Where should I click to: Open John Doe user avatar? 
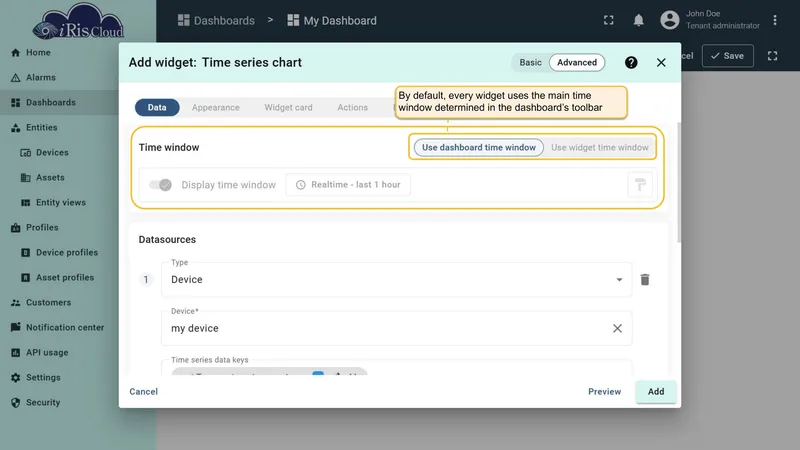coord(669,20)
